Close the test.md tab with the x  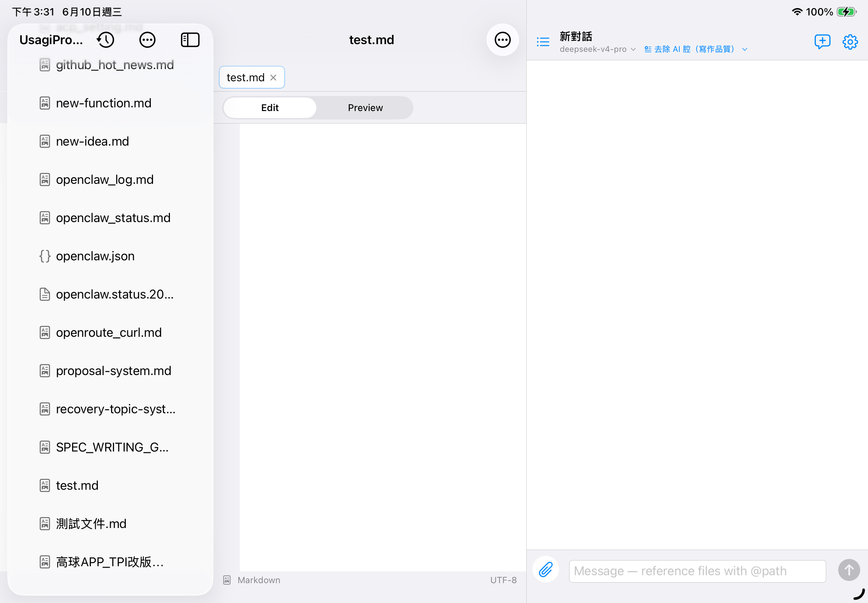(273, 78)
